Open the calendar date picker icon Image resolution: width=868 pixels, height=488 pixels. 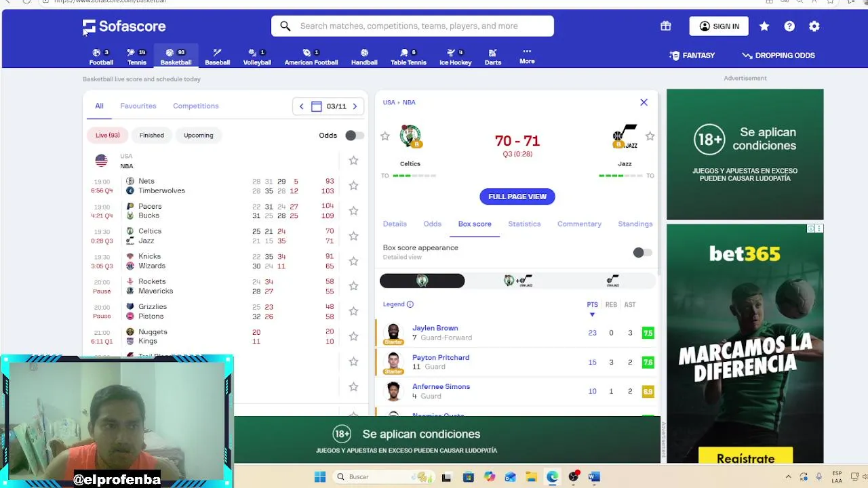(x=316, y=106)
